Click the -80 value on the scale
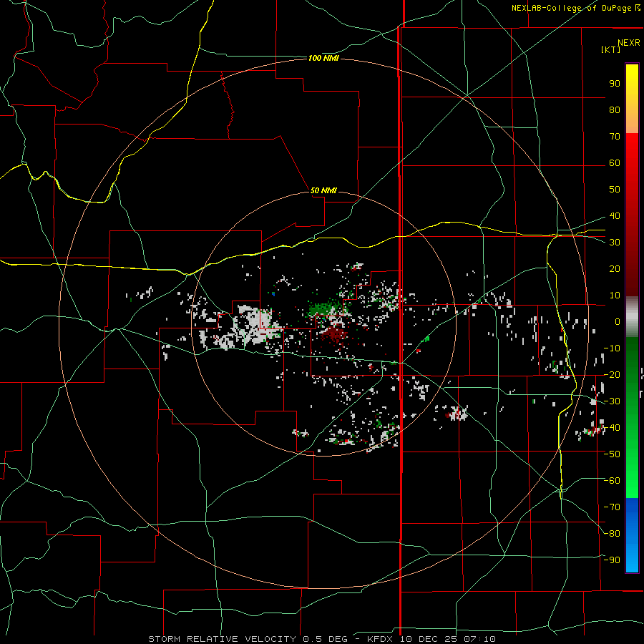Image resolution: width=644 pixels, height=644 pixels. pos(612,534)
